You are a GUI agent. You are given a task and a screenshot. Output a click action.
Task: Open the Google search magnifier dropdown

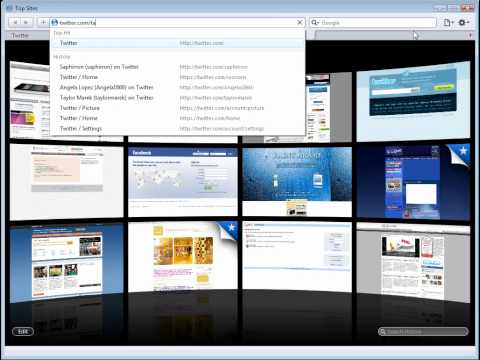click(x=314, y=22)
